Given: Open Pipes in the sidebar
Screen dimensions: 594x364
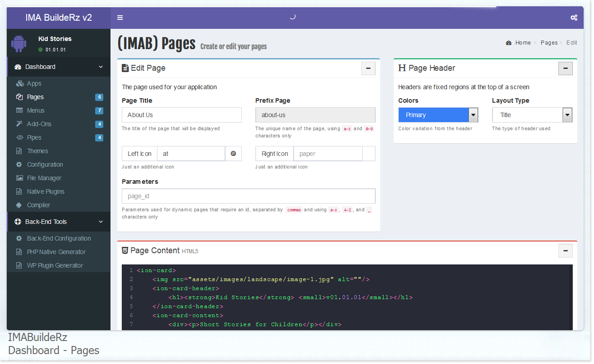Looking at the screenshot, I should (34, 137).
